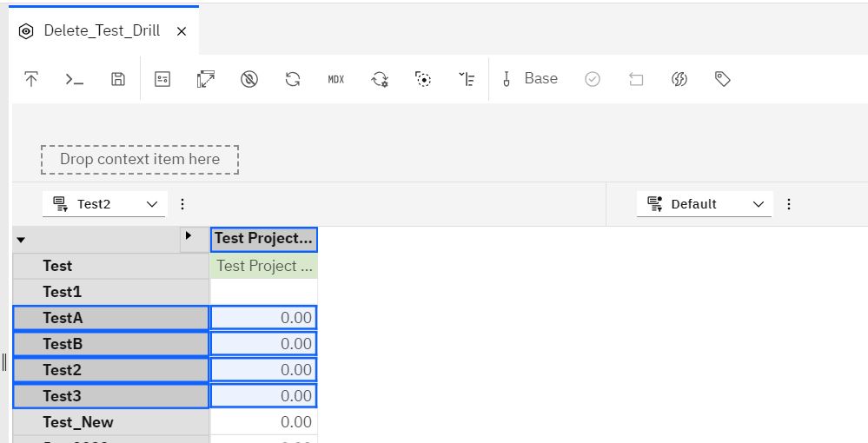Select the Test row header
The width and height of the screenshot is (868, 443).
pyautogui.click(x=110, y=266)
